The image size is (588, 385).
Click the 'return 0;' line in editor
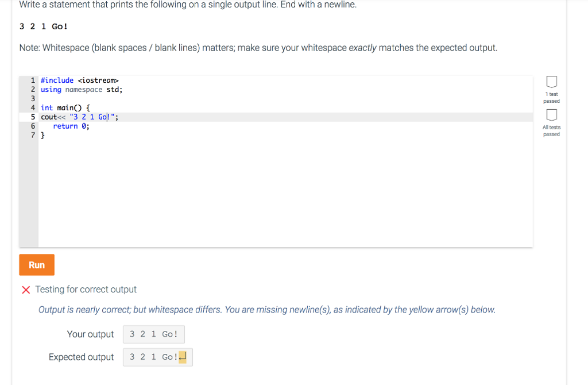point(71,126)
